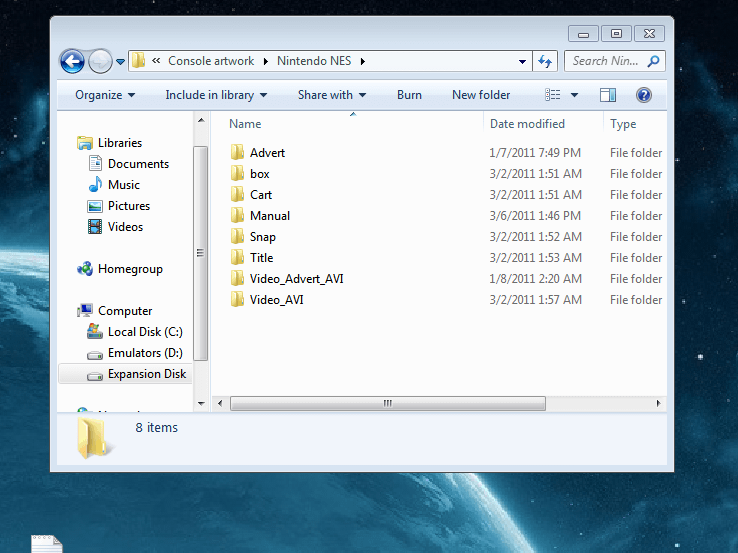738x553 pixels.
Task: Open the Video_Advert_AVI folder
Action: pyautogui.click(x=296, y=279)
